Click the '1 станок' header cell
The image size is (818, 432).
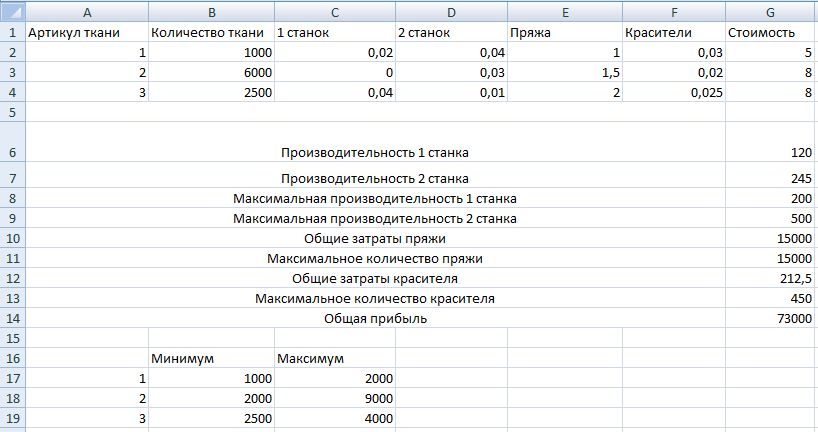[335, 32]
